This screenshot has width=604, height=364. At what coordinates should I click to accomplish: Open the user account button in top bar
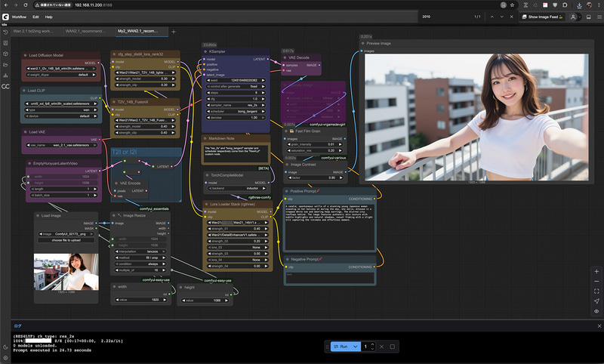(x=575, y=17)
